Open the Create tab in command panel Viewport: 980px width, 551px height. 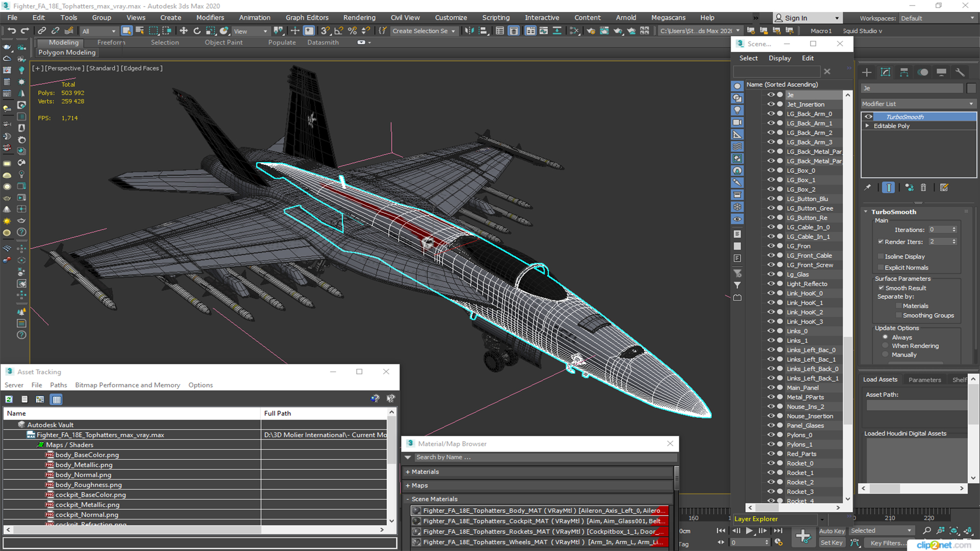pyautogui.click(x=867, y=72)
